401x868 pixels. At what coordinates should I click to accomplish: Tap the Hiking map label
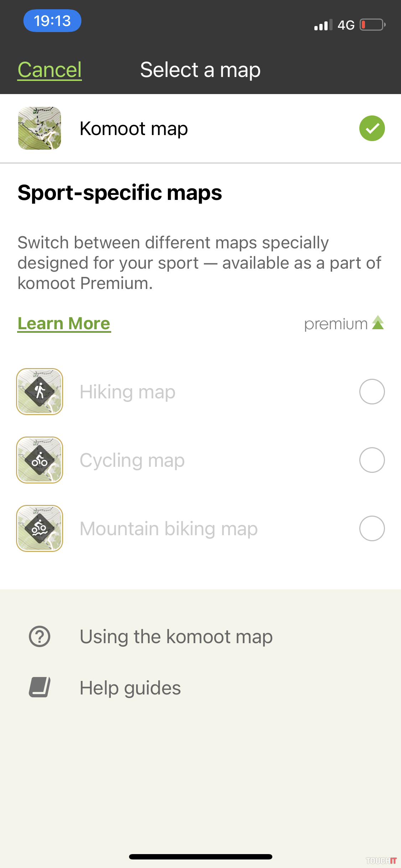[127, 392]
